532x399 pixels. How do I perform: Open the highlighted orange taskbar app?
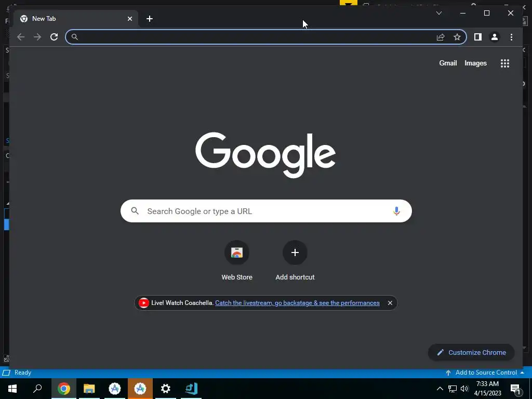tap(140, 389)
